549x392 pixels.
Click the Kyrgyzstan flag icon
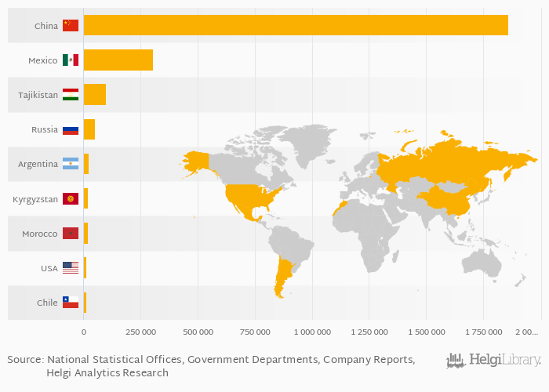coord(71,199)
